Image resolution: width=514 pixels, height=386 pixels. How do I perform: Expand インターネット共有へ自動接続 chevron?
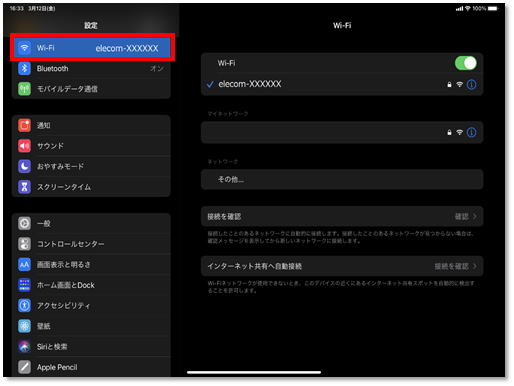click(475, 266)
